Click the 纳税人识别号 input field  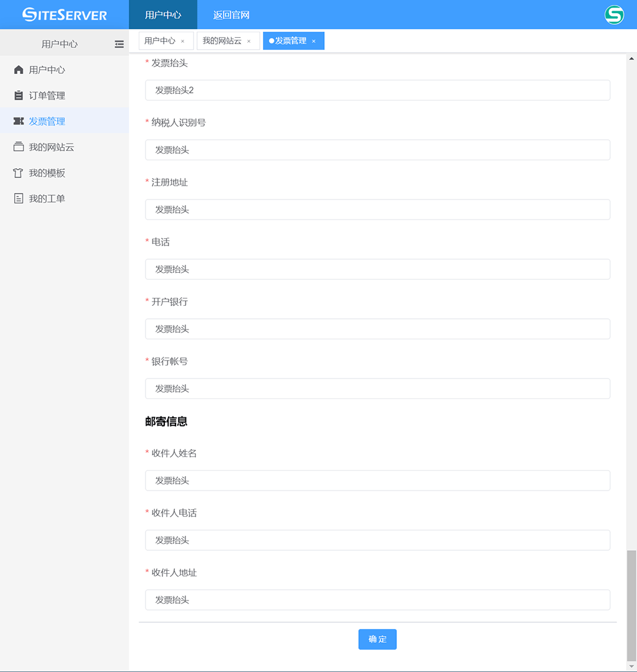tap(378, 150)
